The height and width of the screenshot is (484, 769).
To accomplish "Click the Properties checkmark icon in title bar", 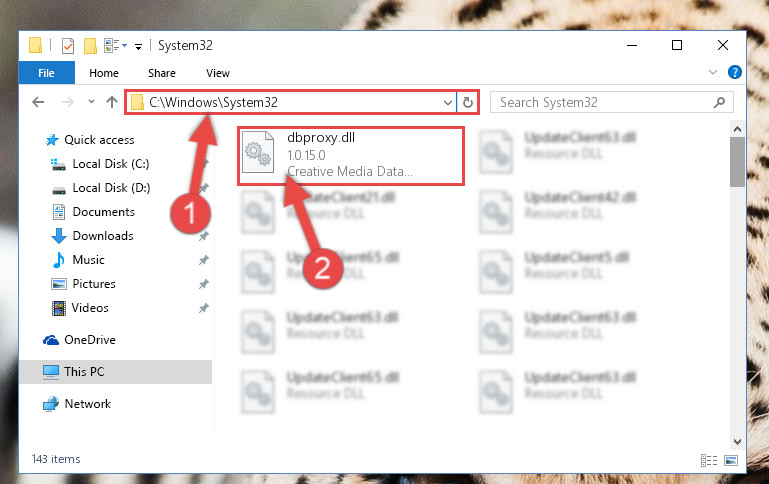I will [x=68, y=46].
